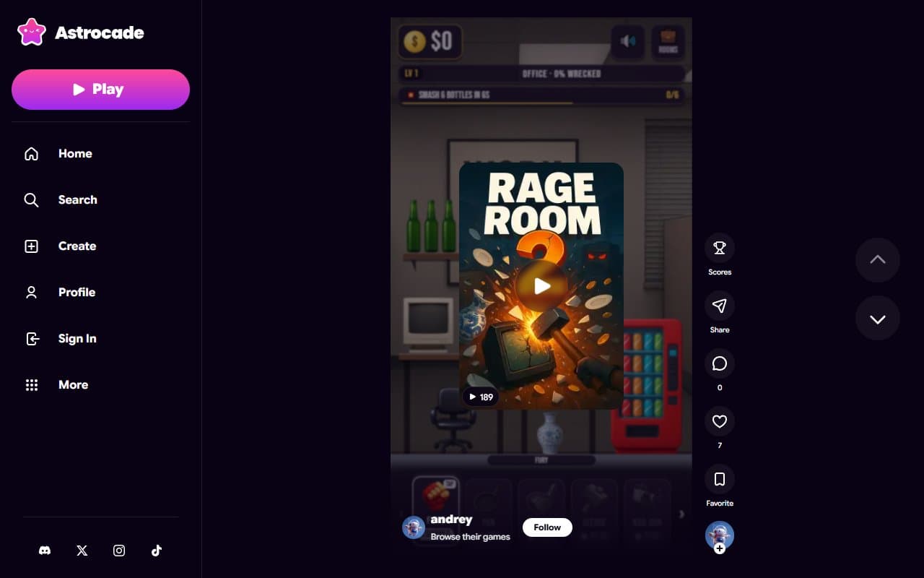The image size is (924, 578).
Task: View the Scores trophy icon
Action: click(x=720, y=248)
